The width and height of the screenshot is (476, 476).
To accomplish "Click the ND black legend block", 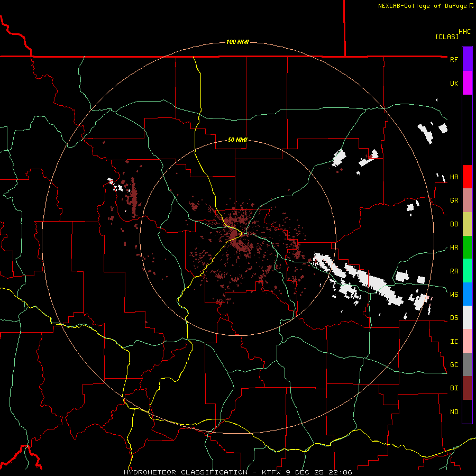I will coord(467,411).
